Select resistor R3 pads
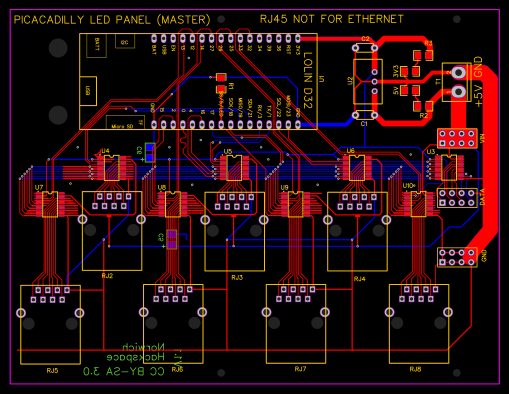 [423, 55]
